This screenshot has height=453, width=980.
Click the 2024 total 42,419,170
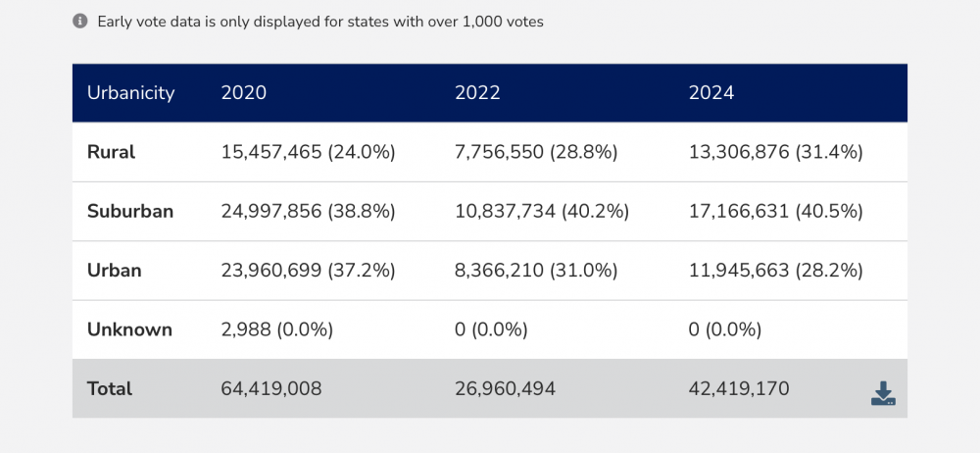[x=740, y=388]
